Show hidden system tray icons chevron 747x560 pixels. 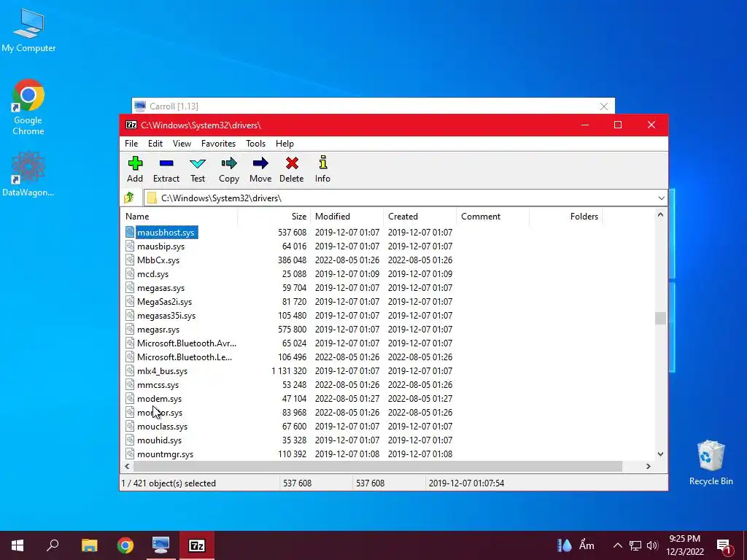click(617, 545)
